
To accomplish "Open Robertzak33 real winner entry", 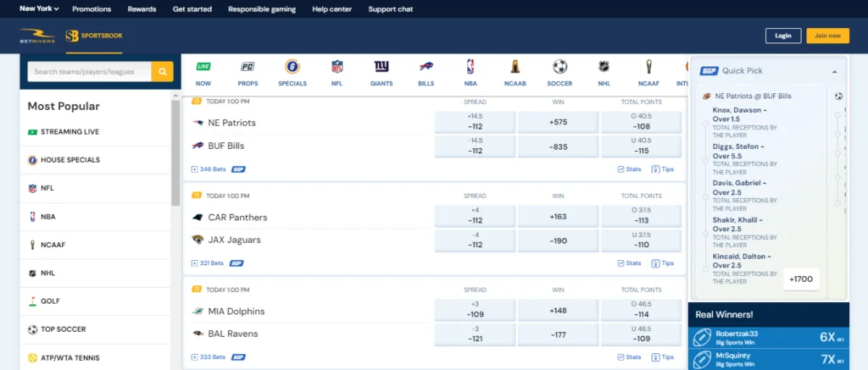I will (768, 337).
